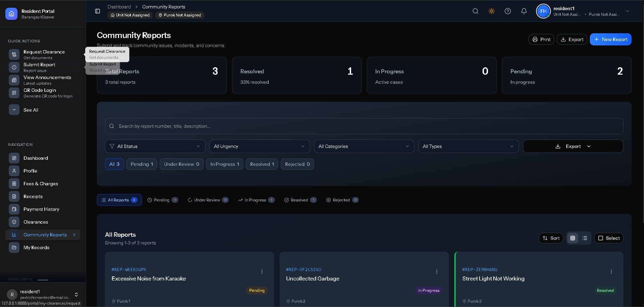This screenshot has width=644, height=307.
Task: Click the report search field
Action: coord(364,126)
